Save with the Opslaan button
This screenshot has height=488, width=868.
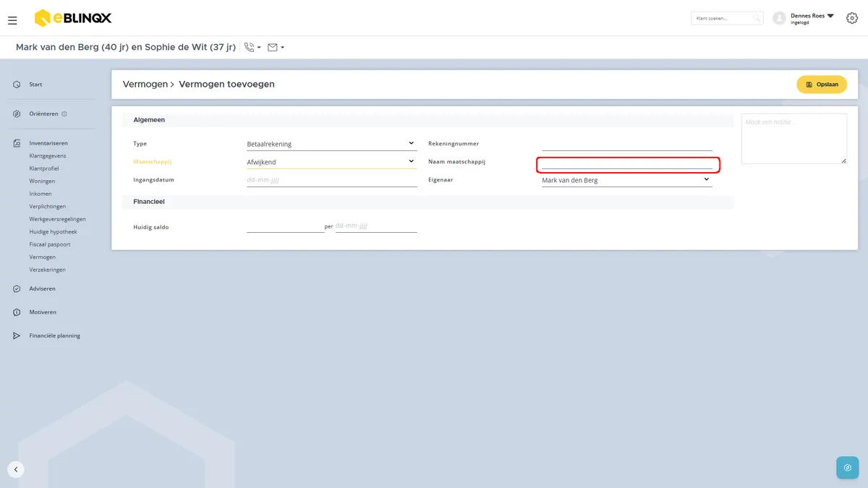coord(822,85)
